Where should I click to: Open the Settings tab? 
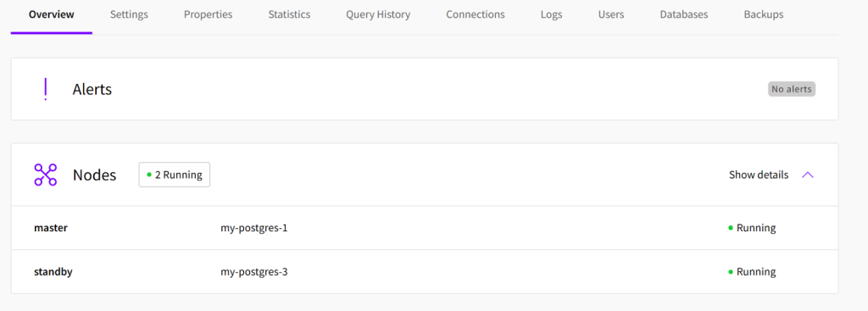[x=129, y=14]
